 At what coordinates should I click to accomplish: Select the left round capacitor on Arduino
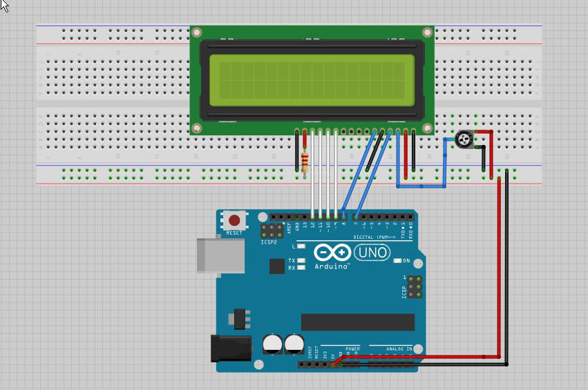pos(272,344)
